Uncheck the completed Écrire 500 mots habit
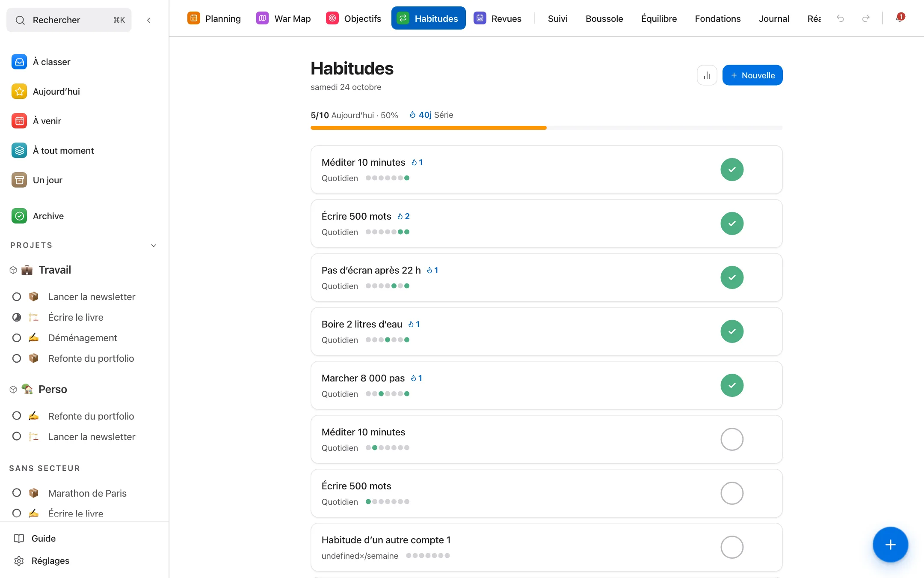 pyautogui.click(x=732, y=223)
